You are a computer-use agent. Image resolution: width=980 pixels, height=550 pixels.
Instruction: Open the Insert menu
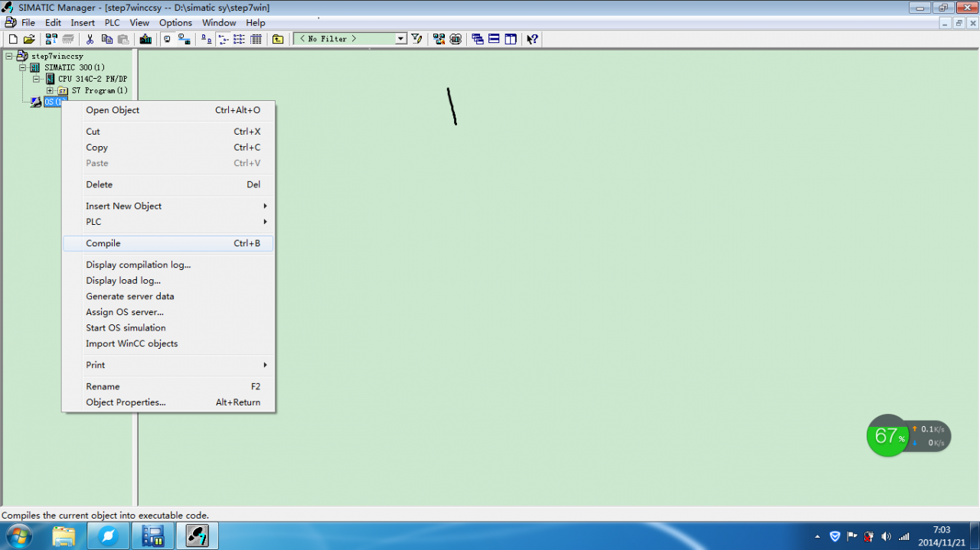[83, 23]
